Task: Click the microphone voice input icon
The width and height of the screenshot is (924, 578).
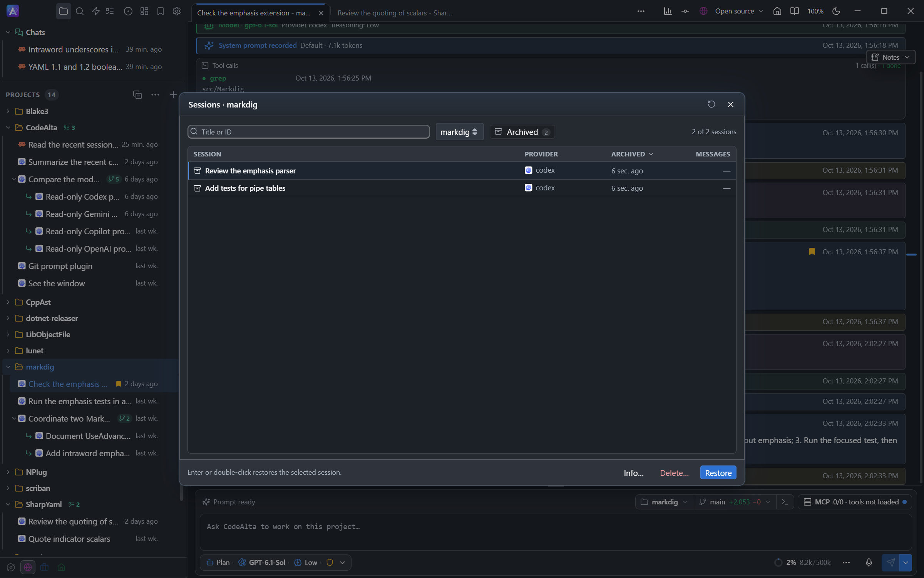Action: pos(869,563)
